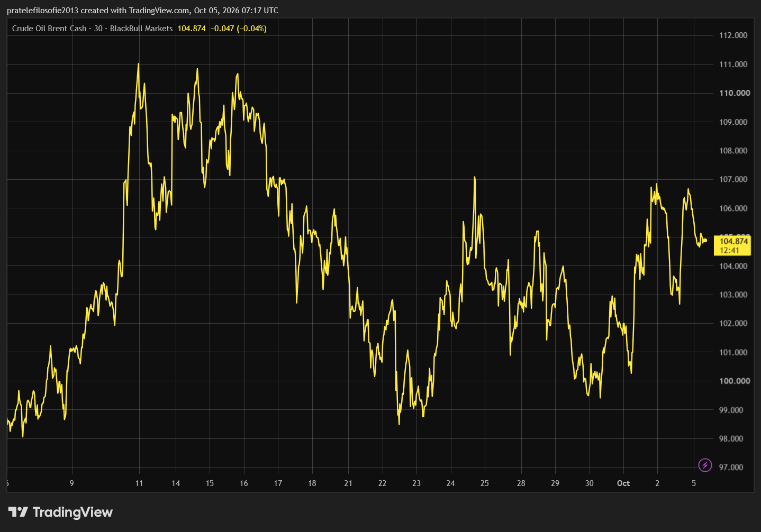Image resolution: width=761 pixels, height=532 pixels.
Task: Click the last price value 104.874 in legend
Action: point(192,29)
